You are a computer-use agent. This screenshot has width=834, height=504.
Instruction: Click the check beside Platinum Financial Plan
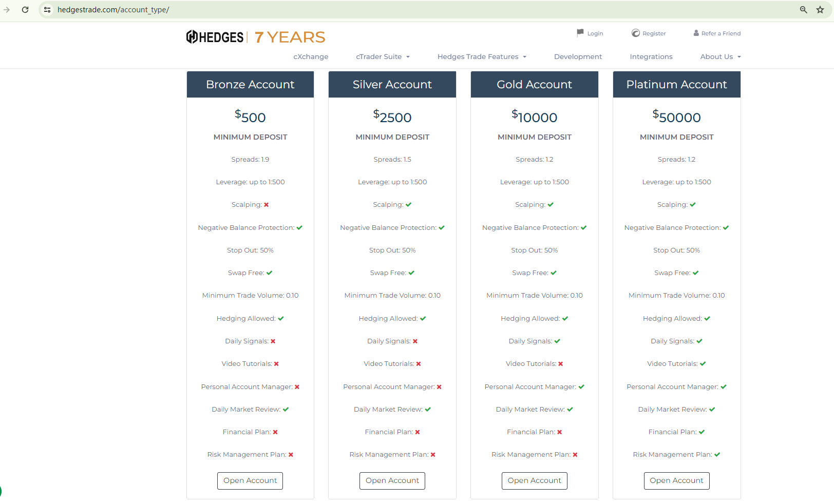click(702, 432)
